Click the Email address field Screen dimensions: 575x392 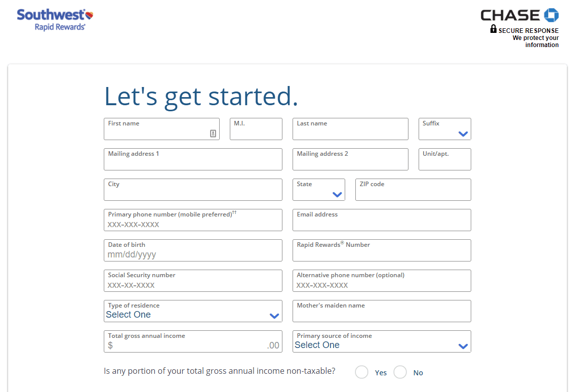pyautogui.click(x=382, y=220)
